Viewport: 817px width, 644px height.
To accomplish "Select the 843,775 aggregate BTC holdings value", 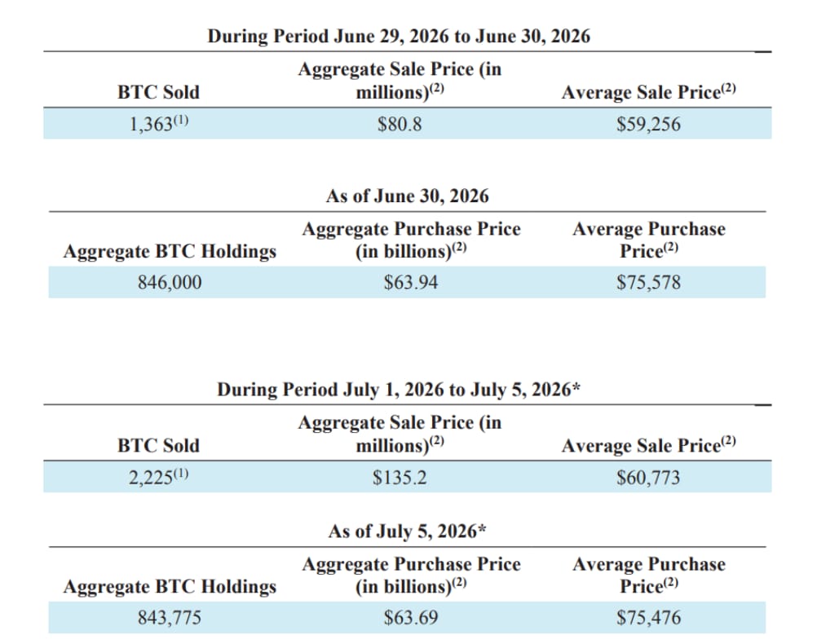I will pyautogui.click(x=170, y=618).
